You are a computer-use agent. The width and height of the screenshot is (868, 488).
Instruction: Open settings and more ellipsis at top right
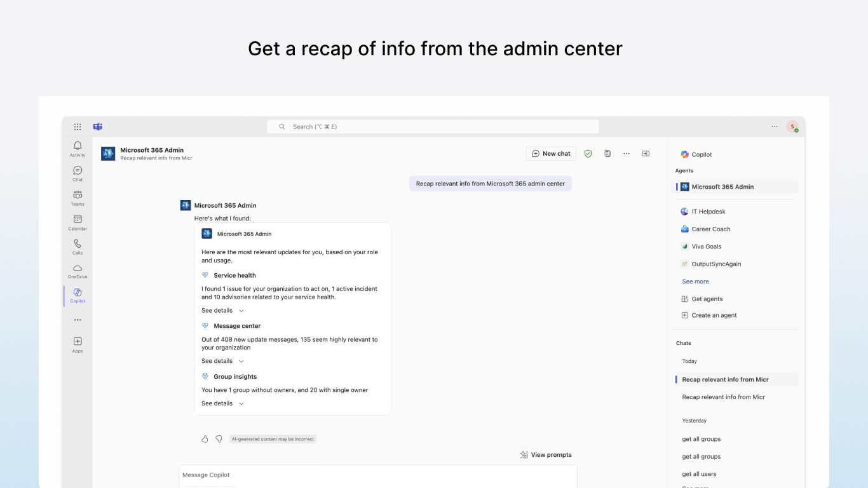click(775, 126)
